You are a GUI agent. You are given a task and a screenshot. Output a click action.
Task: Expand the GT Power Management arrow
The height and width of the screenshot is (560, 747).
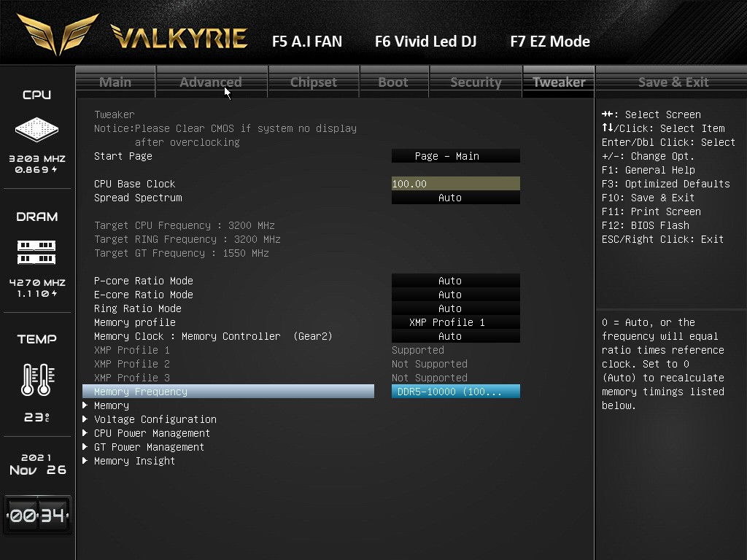pyautogui.click(x=85, y=447)
